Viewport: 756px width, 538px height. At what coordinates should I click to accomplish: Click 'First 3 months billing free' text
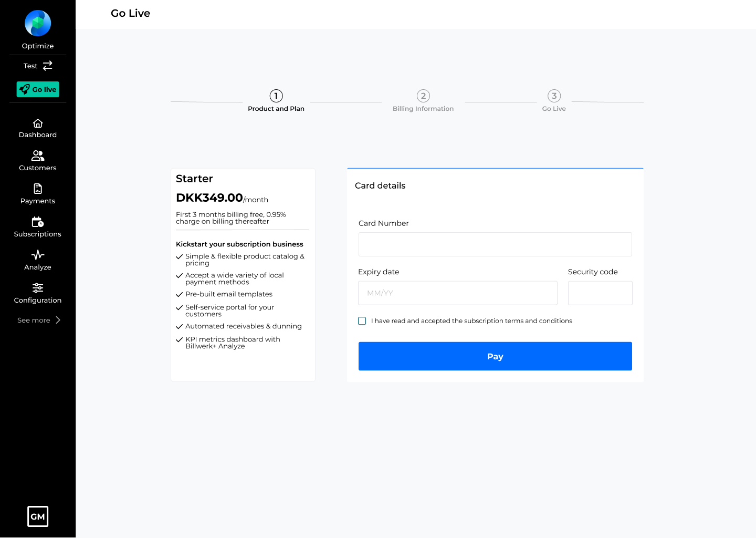click(x=231, y=218)
